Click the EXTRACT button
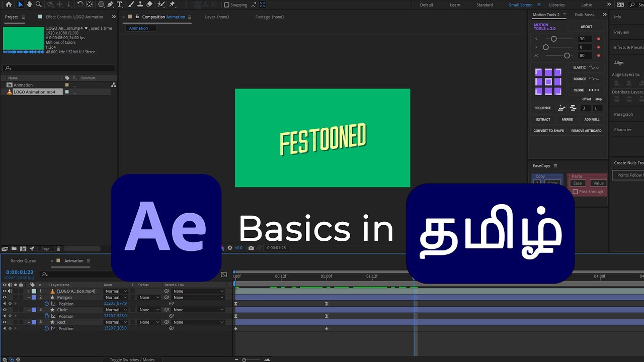644x362 pixels. point(543,120)
